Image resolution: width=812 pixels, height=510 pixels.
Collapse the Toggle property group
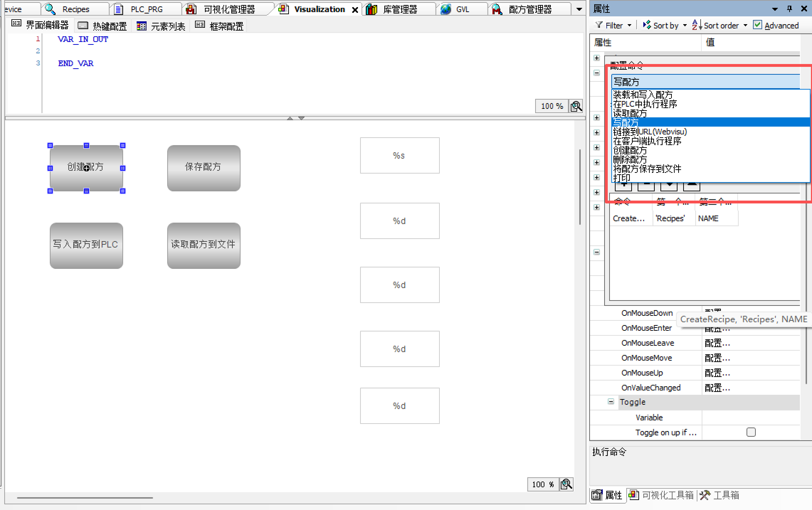(611, 402)
